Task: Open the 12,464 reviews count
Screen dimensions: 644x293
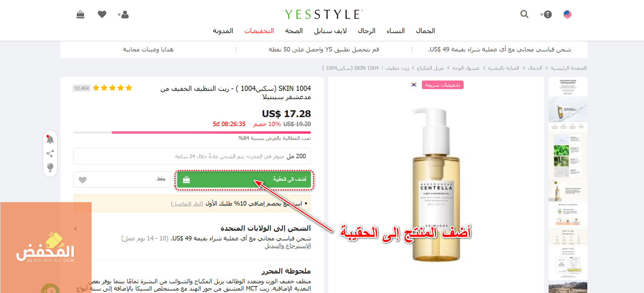Action: click(x=82, y=88)
